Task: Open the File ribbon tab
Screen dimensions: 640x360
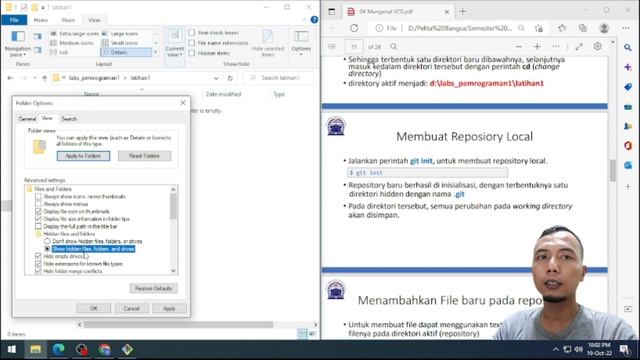Action: [x=14, y=20]
